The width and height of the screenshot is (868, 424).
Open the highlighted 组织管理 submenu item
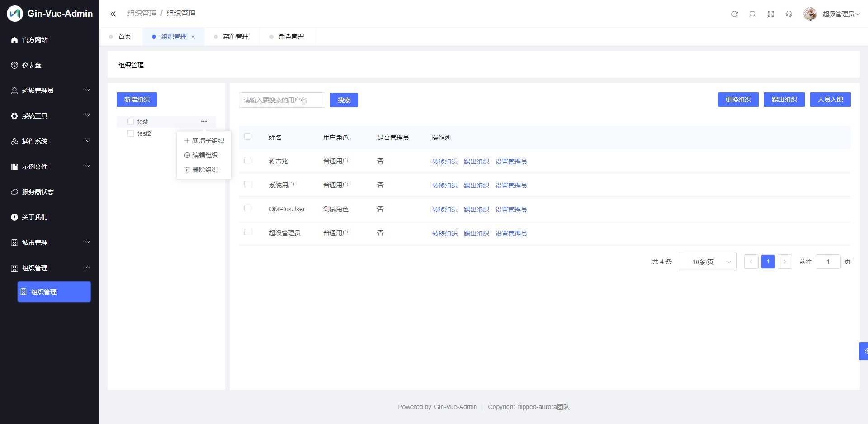point(54,292)
